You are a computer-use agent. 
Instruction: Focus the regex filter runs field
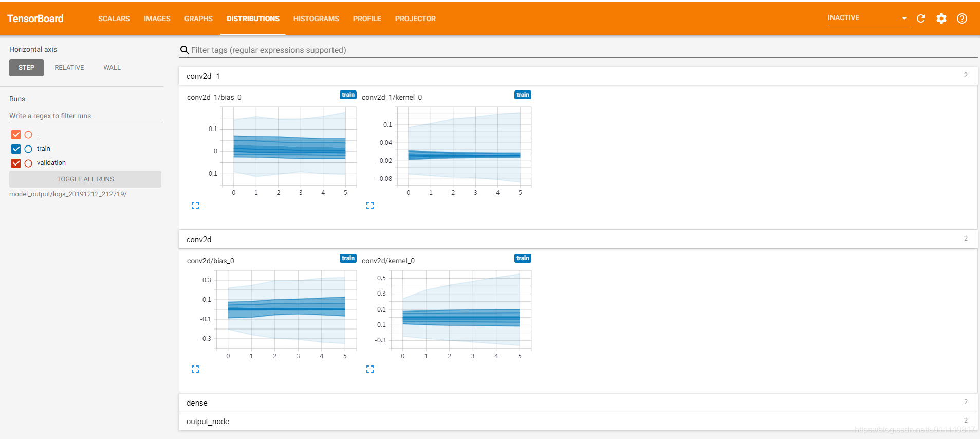coord(86,116)
